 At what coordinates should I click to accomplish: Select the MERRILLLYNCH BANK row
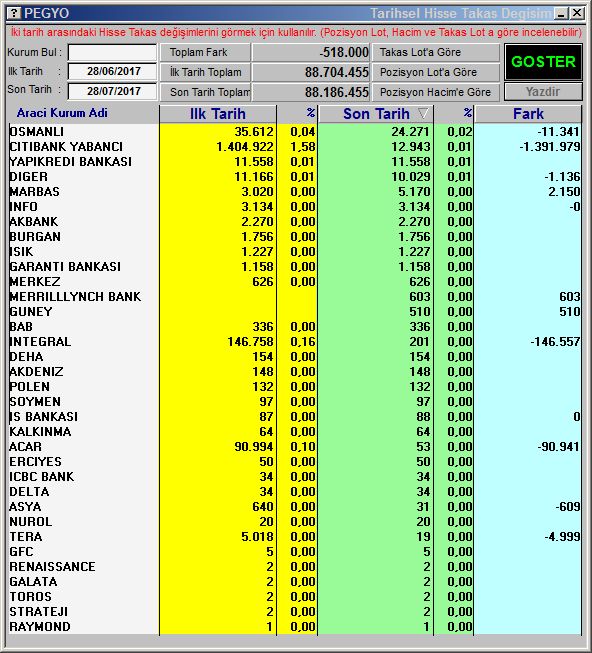pyautogui.click(x=295, y=297)
